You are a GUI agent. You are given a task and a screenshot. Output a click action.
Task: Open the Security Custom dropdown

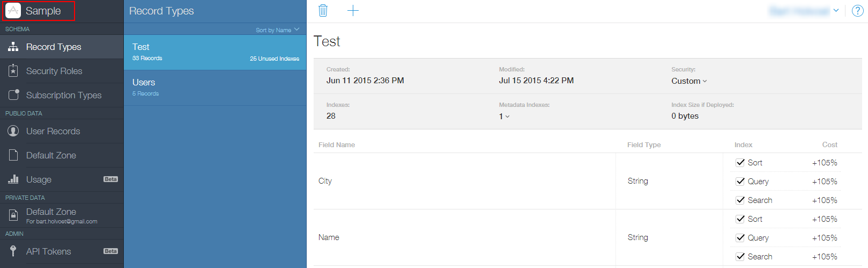[689, 81]
